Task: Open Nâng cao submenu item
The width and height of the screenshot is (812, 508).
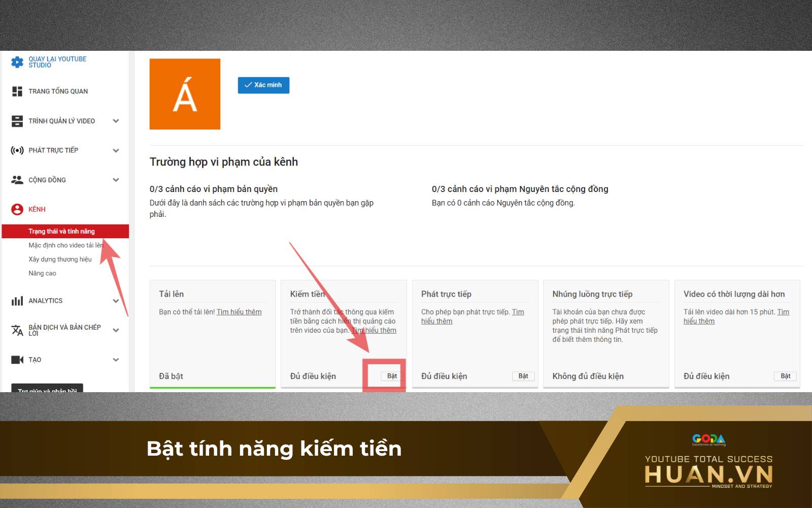Action: tap(42, 273)
